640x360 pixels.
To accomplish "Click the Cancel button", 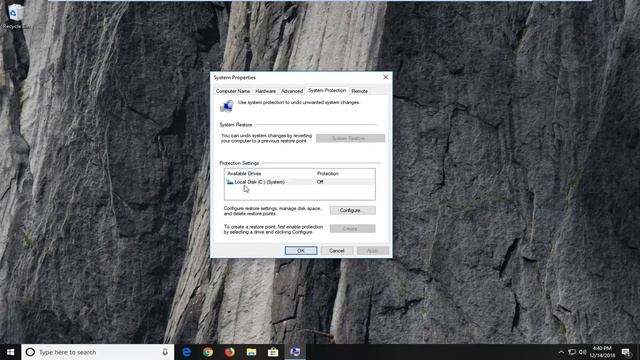I will coord(337,251).
